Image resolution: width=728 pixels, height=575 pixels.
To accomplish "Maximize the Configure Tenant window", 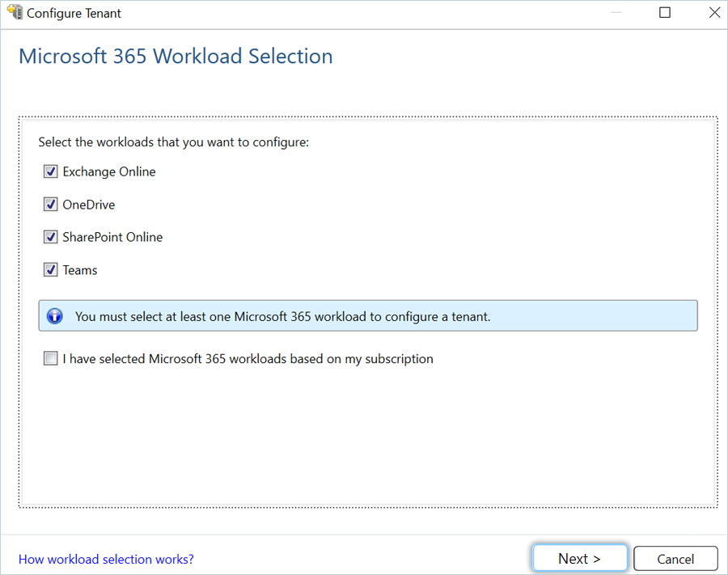I will pos(665,13).
